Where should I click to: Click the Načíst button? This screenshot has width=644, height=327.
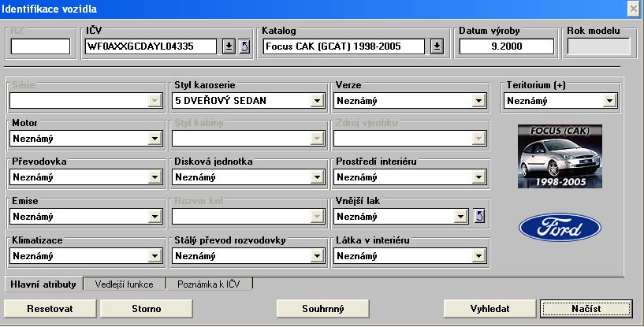point(586,308)
